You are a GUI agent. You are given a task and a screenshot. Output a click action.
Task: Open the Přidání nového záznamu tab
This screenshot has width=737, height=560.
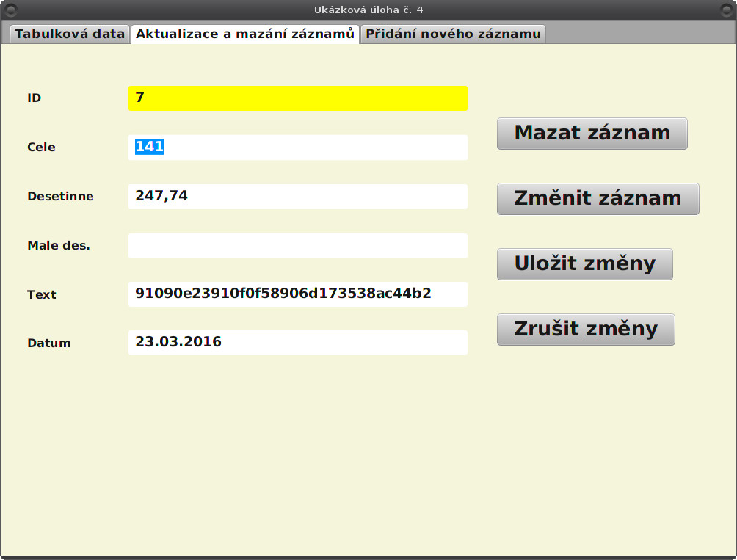click(452, 34)
